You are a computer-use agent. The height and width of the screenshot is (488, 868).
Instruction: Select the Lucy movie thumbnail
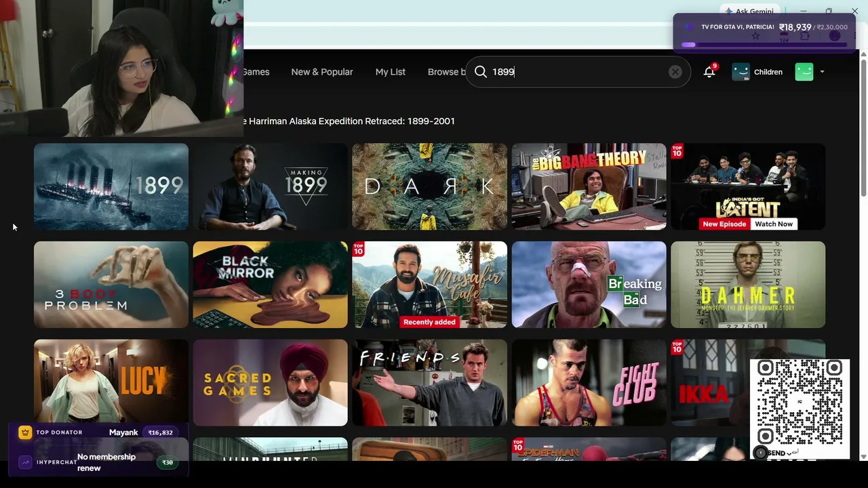tap(111, 383)
